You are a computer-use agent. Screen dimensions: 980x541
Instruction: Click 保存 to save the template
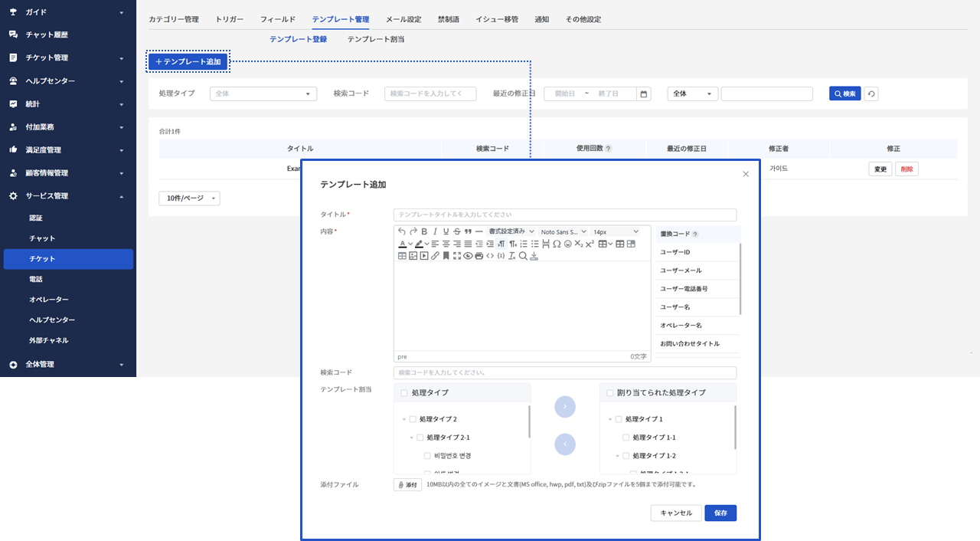tap(720, 513)
